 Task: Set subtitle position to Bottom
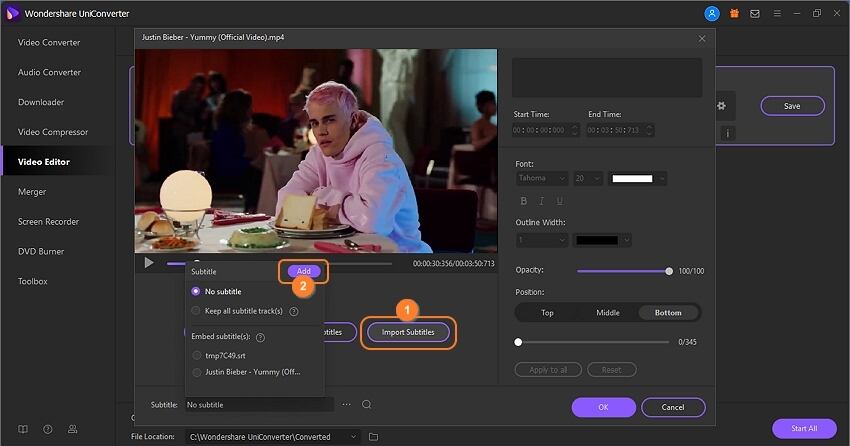[x=668, y=313]
